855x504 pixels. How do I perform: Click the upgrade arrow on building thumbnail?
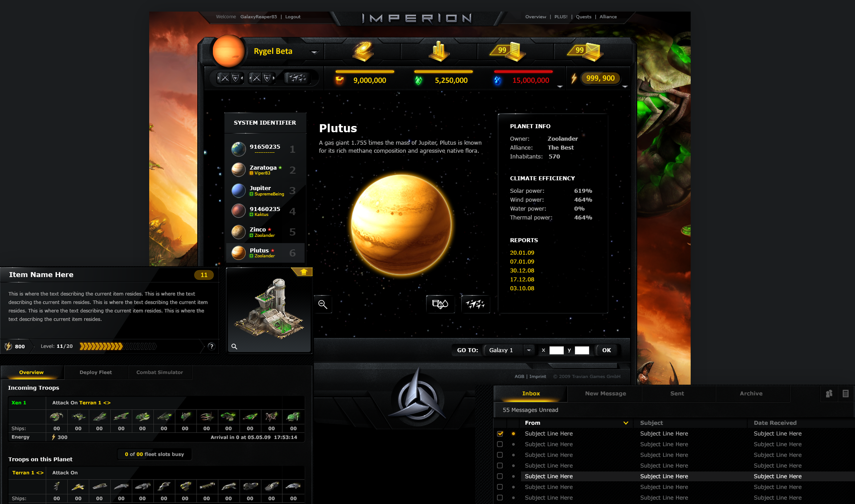303,272
